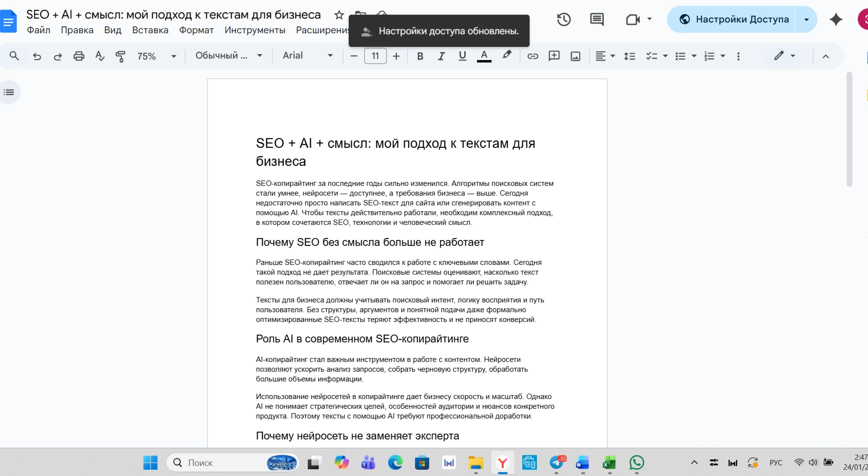Click the insert image icon
This screenshot has height=476, width=868.
tap(575, 56)
